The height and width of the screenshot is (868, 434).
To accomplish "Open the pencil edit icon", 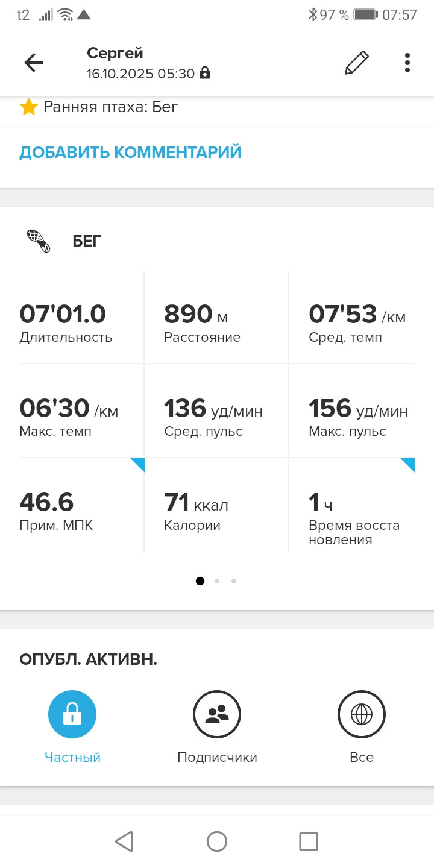I will pos(356,63).
